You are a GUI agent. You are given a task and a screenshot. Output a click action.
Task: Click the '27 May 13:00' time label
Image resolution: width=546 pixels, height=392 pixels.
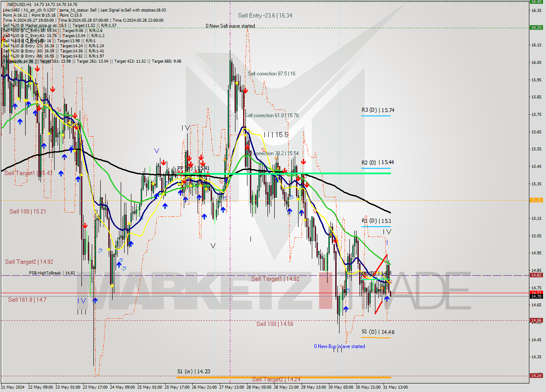(x=232, y=387)
